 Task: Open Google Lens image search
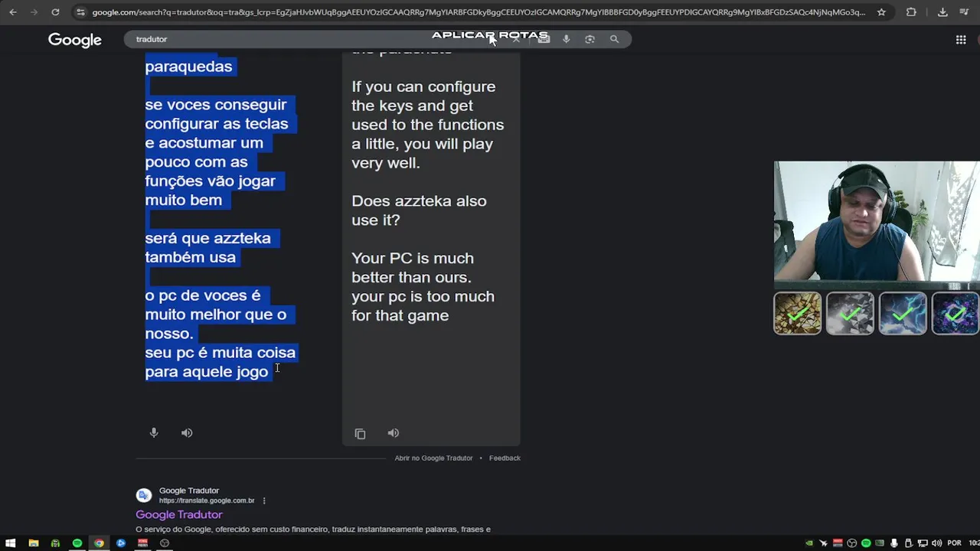click(x=590, y=39)
